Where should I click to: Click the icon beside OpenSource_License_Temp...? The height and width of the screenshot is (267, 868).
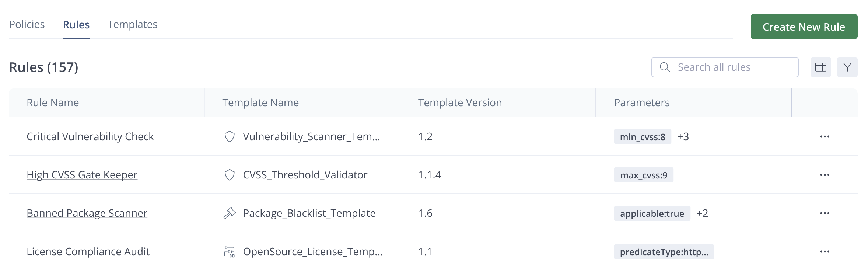pyautogui.click(x=230, y=252)
